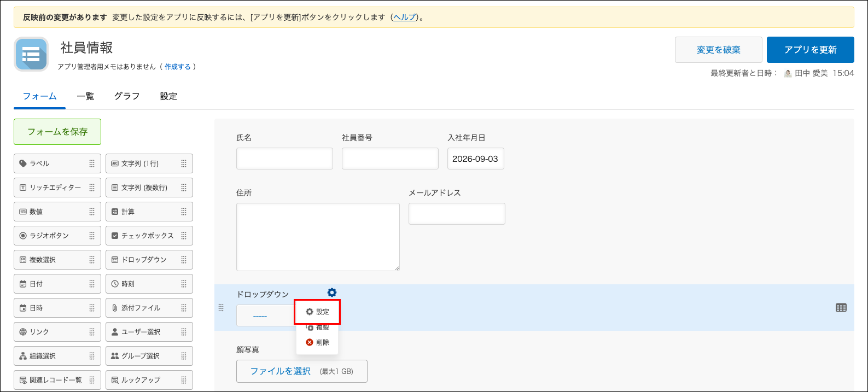Screen dimensions: 868x392
Task: Click the フォームを保存 button
Action: click(57, 132)
